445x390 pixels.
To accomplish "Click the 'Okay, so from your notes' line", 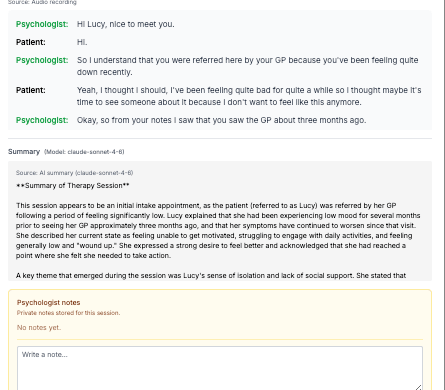I will (x=221, y=120).
